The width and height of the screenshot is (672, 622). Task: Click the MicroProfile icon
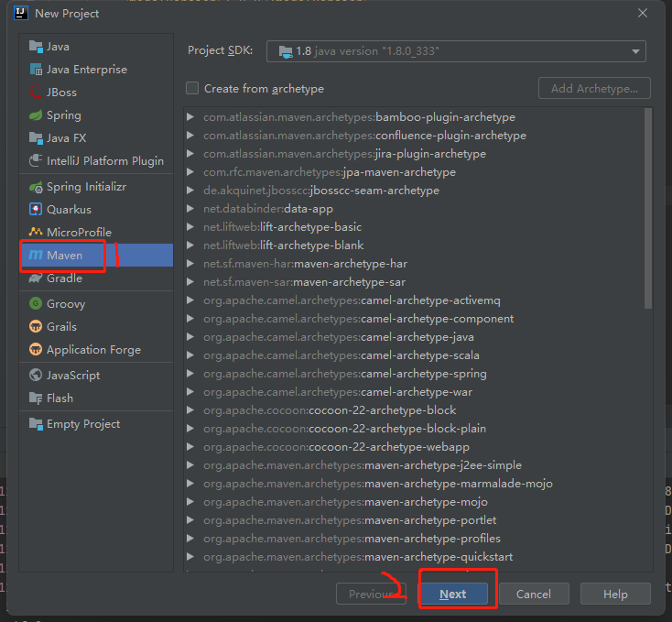tap(36, 232)
